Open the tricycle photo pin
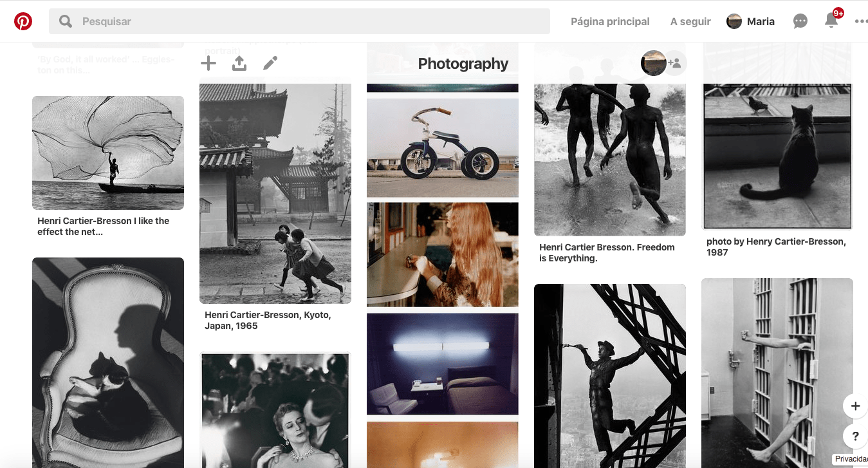 443,147
